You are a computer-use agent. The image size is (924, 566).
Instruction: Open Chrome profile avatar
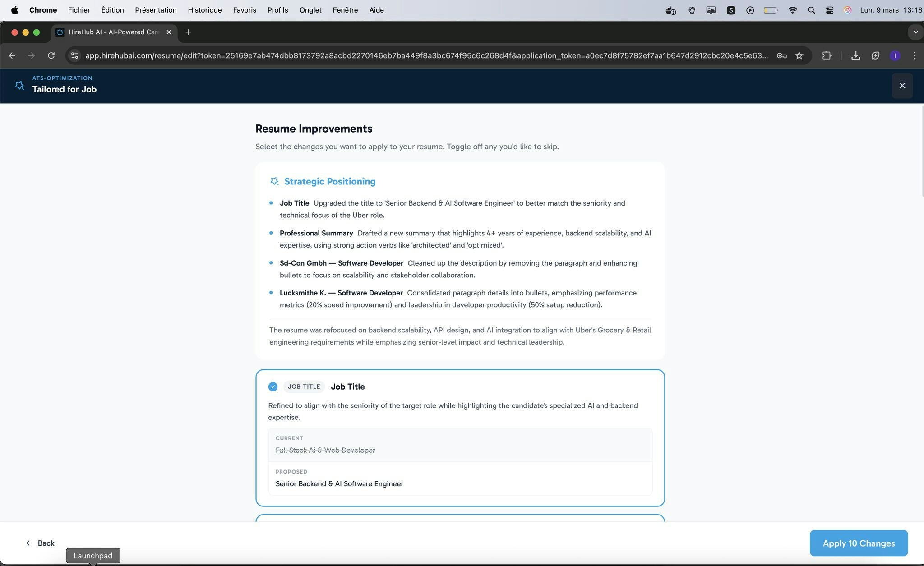895,55
